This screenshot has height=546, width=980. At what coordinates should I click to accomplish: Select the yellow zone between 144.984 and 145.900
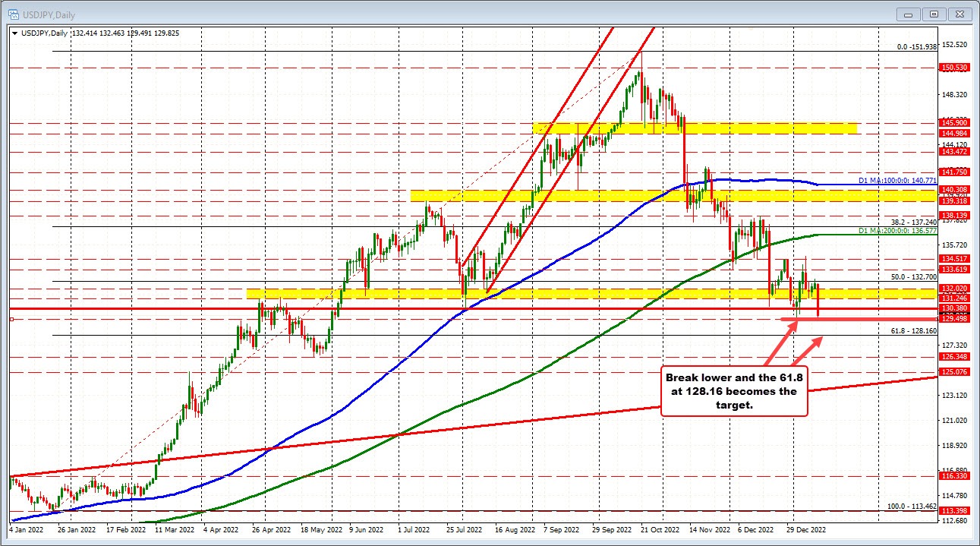coord(695,128)
